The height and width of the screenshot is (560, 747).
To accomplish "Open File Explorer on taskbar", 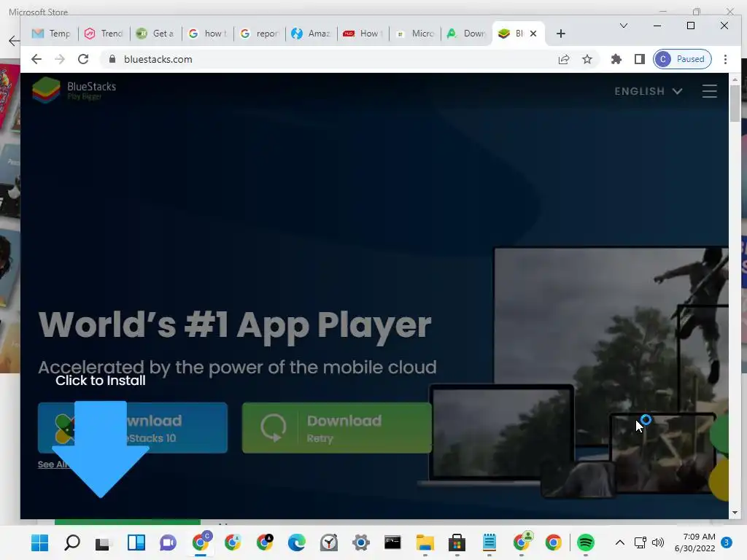I will pos(425,542).
